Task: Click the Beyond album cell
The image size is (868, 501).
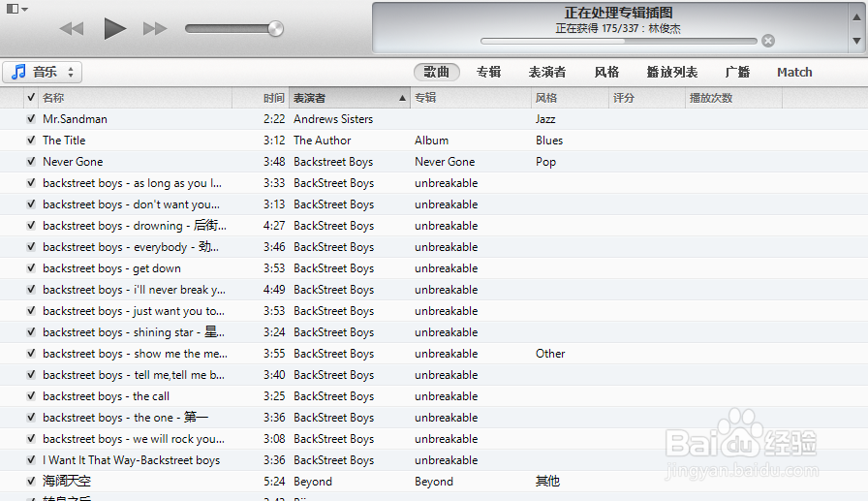Action: (434, 482)
